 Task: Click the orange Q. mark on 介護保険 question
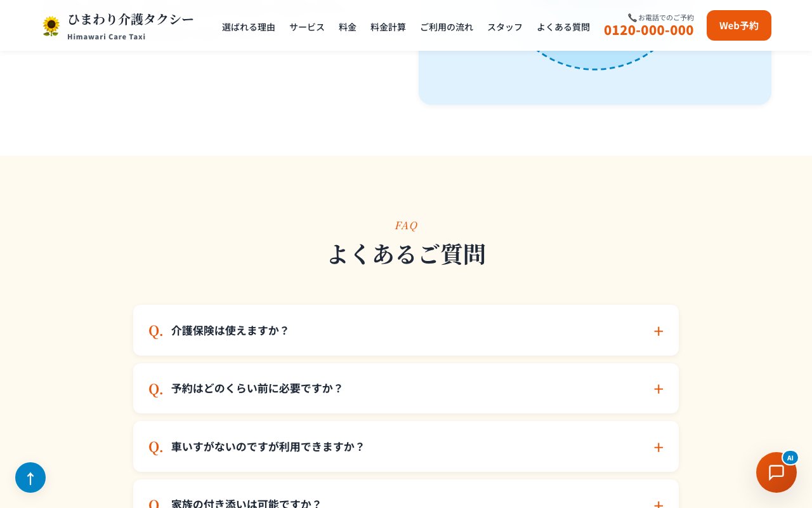click(x=155, y=331)
